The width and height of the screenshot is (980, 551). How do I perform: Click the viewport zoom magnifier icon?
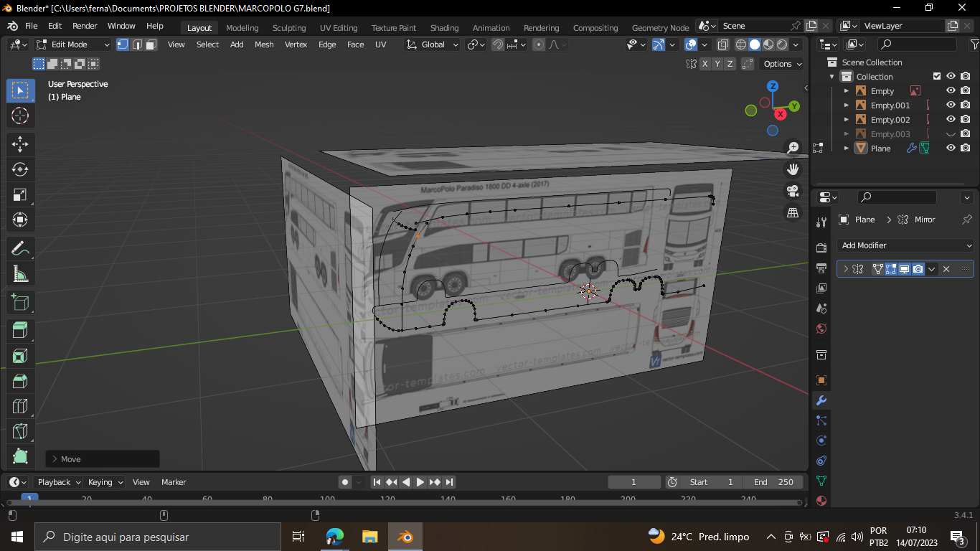coord(793,148)
